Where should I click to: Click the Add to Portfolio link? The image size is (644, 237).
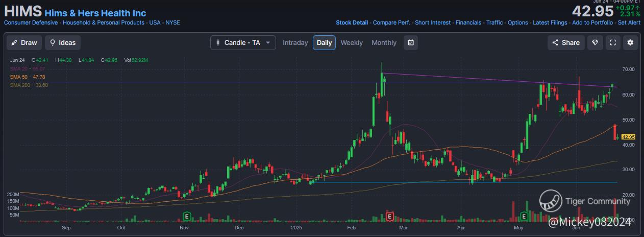(592, 23)
